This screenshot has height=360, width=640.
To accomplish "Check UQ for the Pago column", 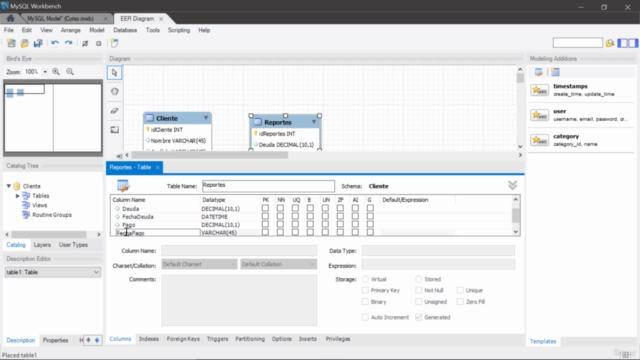I will [x=295, y=224].
